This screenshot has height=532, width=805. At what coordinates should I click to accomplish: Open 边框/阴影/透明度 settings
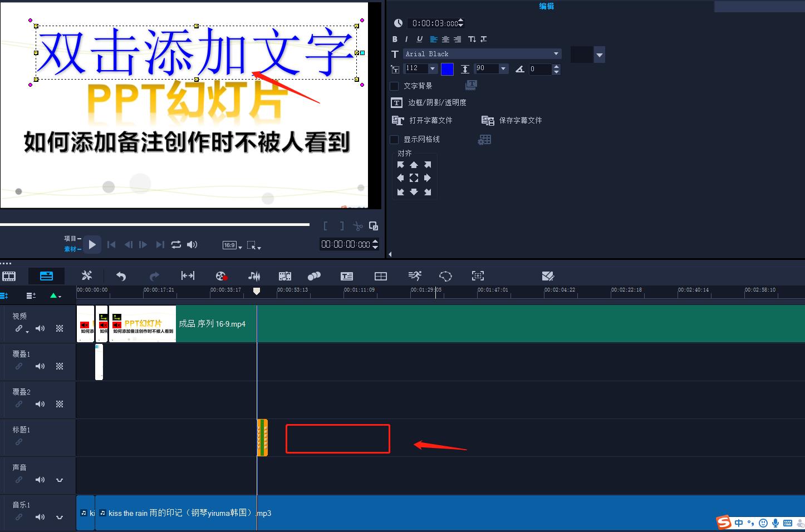point(396,102)
